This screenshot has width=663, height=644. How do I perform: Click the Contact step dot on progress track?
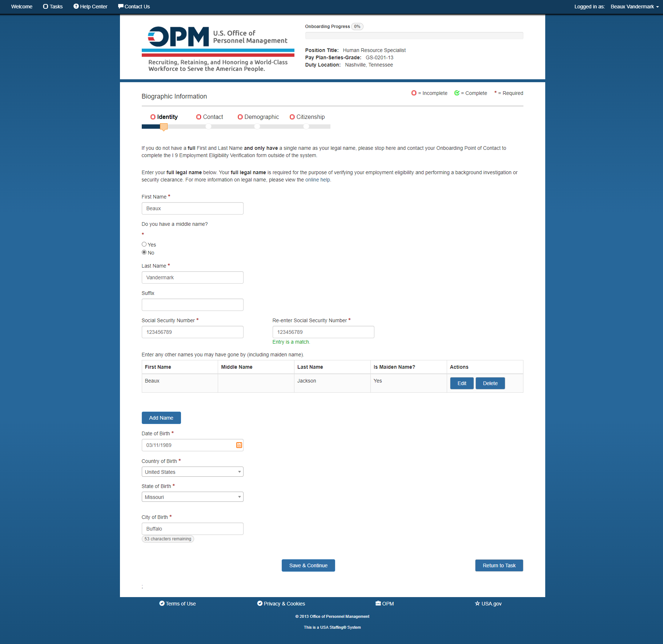(208, 126)
